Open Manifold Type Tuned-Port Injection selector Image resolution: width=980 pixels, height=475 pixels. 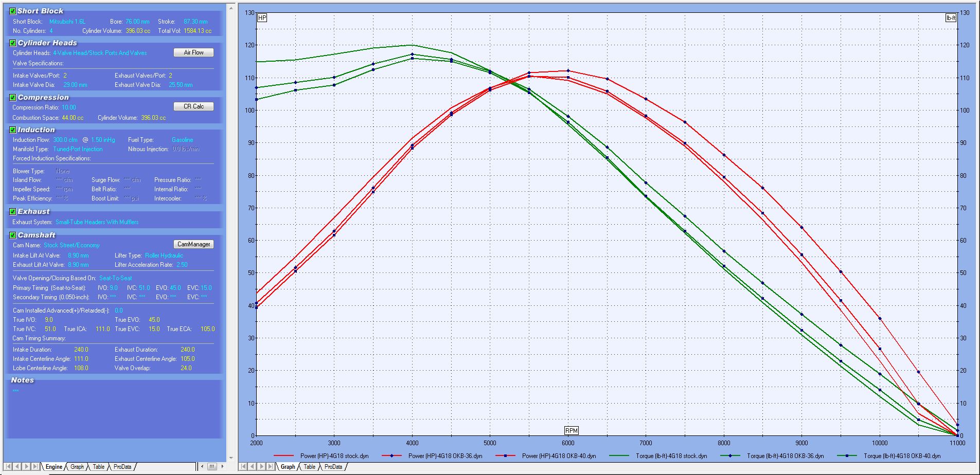[x=78, y=149]
